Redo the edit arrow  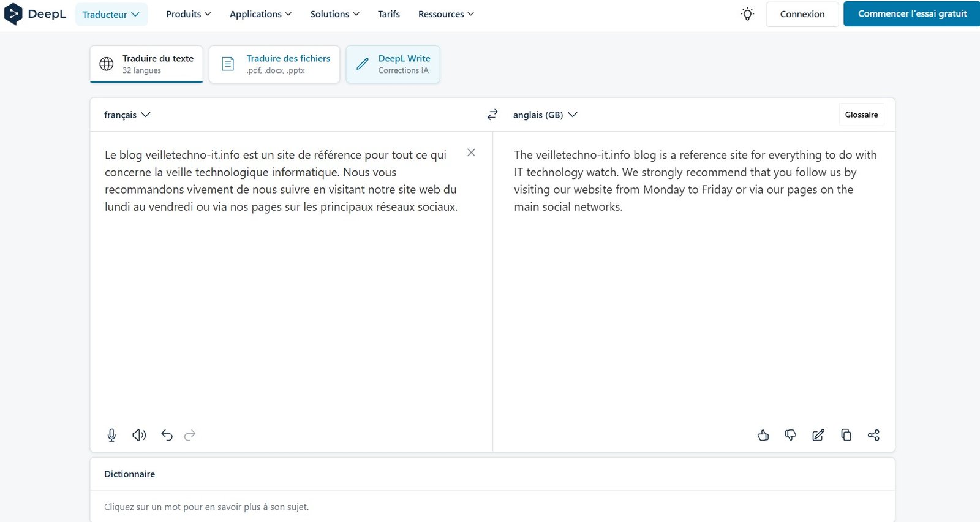point(190,435)
